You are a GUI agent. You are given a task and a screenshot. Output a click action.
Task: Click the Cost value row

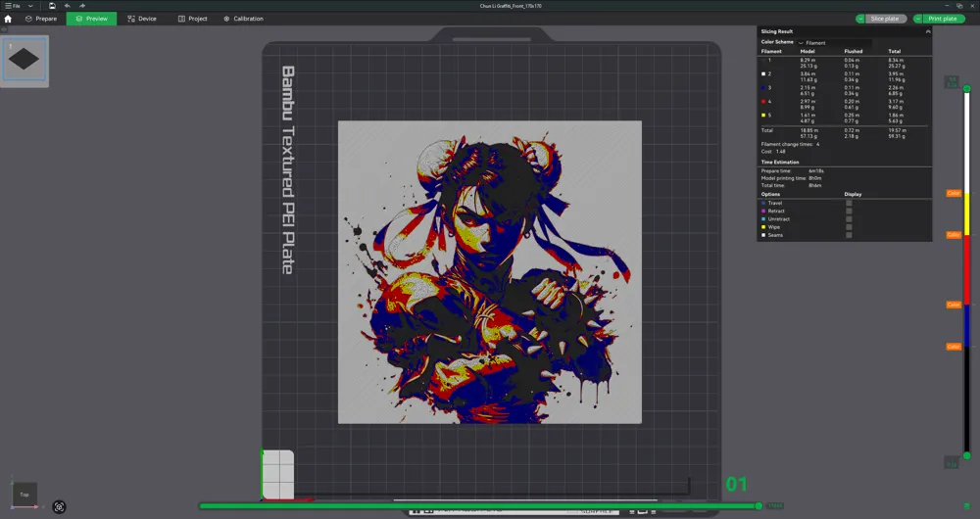click(x=773, y=151)
